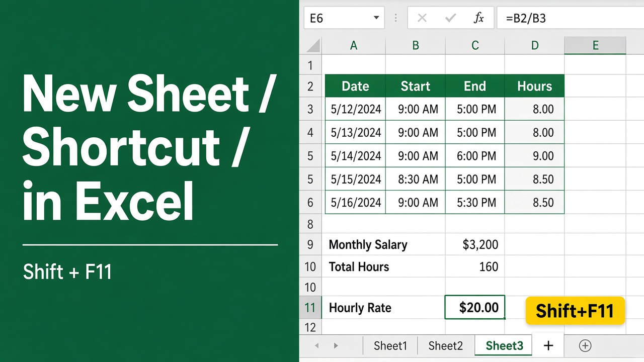Screen dimensions: 644x362
Task: Click the plain plus tab beside Sheet3
Action: click(548, 345)
